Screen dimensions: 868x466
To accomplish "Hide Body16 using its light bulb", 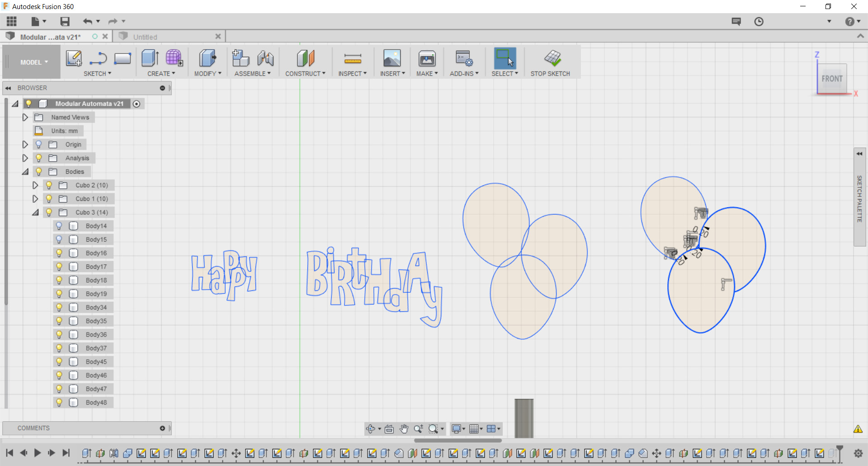I will point(59,253).
